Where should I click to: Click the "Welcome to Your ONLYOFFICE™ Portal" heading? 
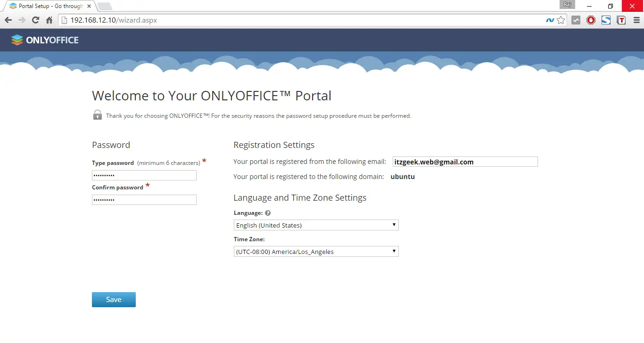point(212,96)
